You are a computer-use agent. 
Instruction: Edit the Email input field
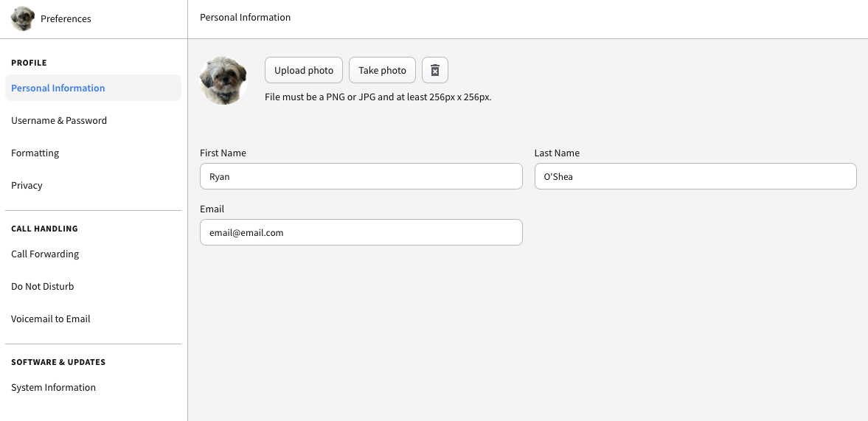coord(361,232)
